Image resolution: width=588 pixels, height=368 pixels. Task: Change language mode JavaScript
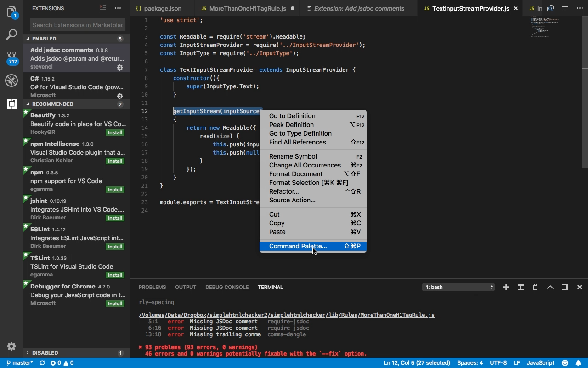541,363
